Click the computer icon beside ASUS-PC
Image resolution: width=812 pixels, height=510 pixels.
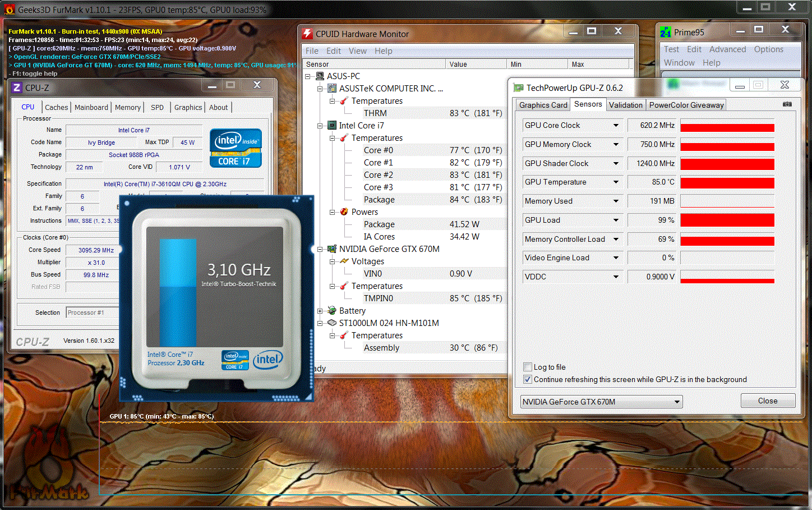coord(320,76)
